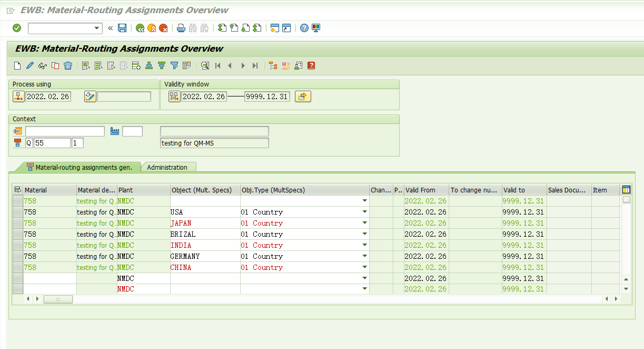Open the Find binoculars tool
The width and height of the screenshot is (644, 349).
coord(192,28)
